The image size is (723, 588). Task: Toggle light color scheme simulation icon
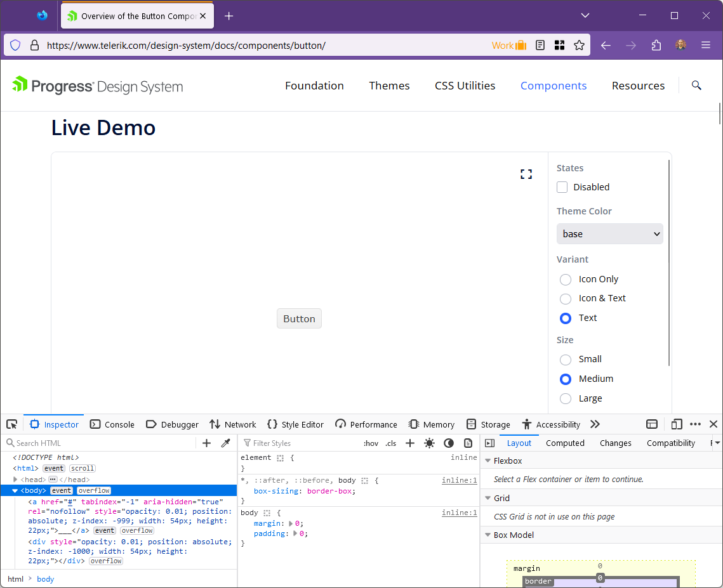click(x=430, y=443)
